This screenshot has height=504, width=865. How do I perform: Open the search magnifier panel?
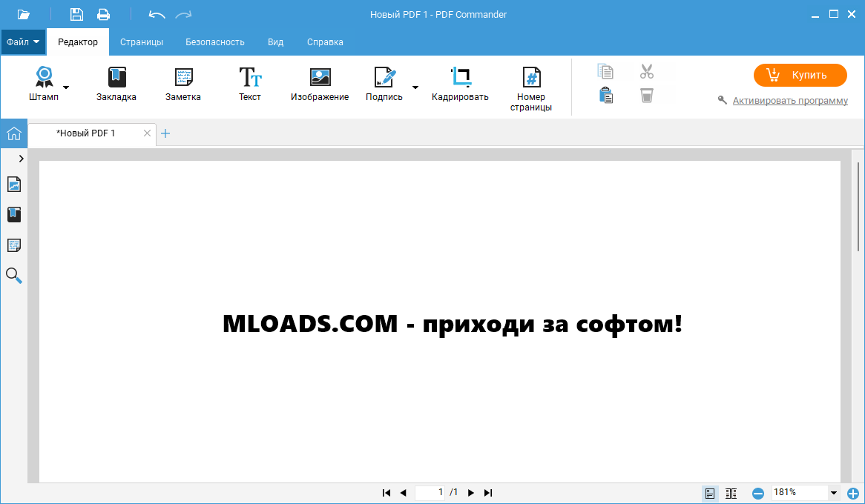[x=14, y=275]
